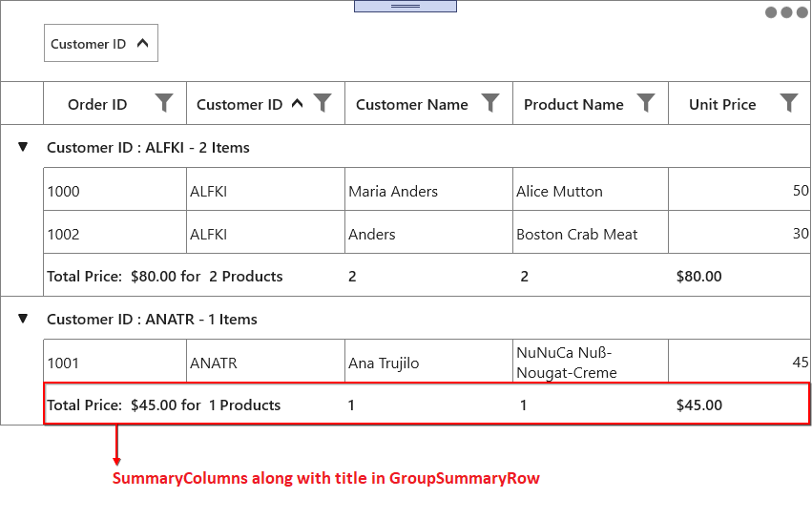Viewport: 812px width, 519px height.
Task: Open the Customer ID column filter
Action: 323,102
